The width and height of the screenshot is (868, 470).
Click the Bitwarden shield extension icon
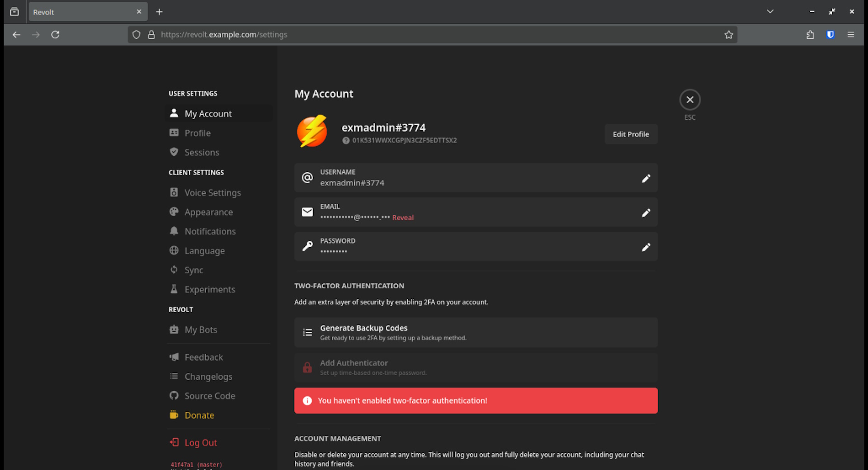coord(830,35)
